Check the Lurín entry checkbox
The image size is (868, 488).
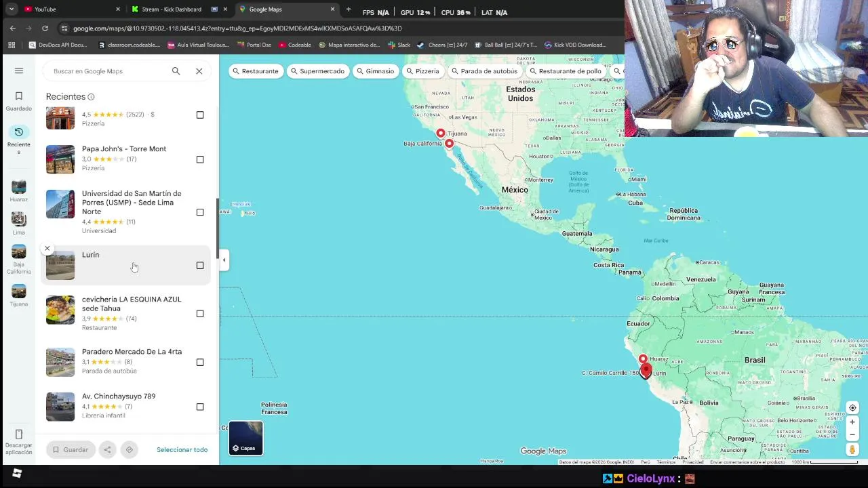[200, 265]
